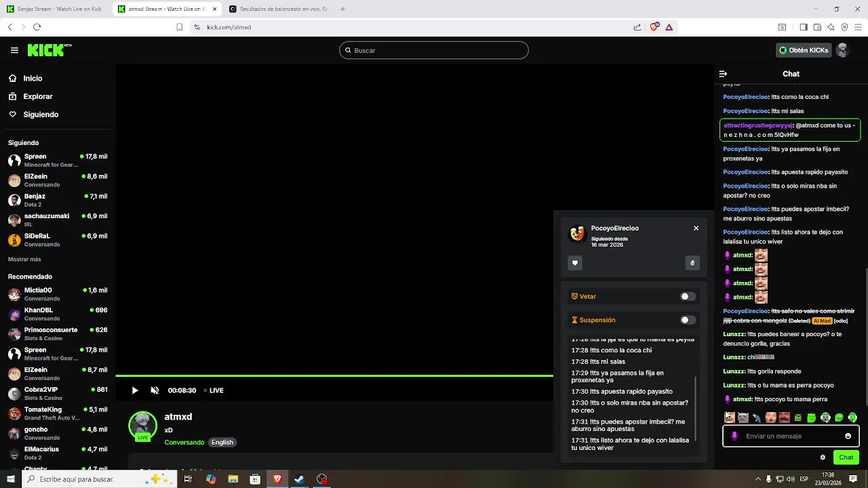
Task: Unmute the stream volume
Action: coord(155,390)
